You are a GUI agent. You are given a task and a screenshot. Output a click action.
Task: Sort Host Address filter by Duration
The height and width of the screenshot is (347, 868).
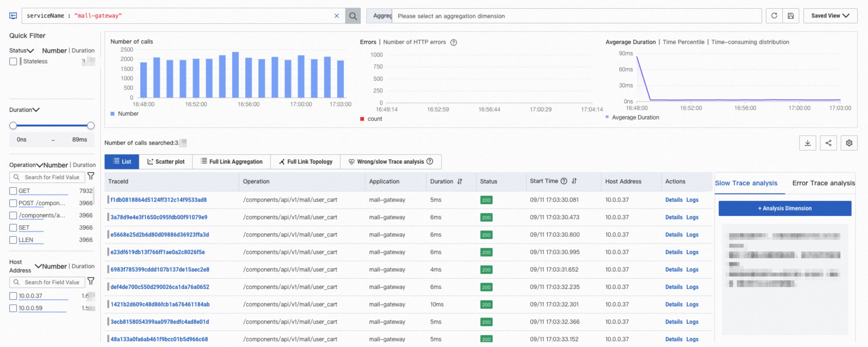coord(83,266)
